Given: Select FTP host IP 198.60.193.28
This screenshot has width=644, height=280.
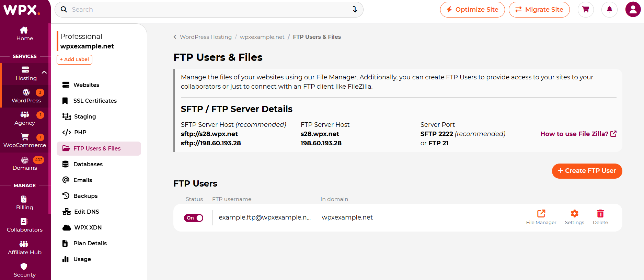Looking at the screenshot, I should click(x=321, y=143).
